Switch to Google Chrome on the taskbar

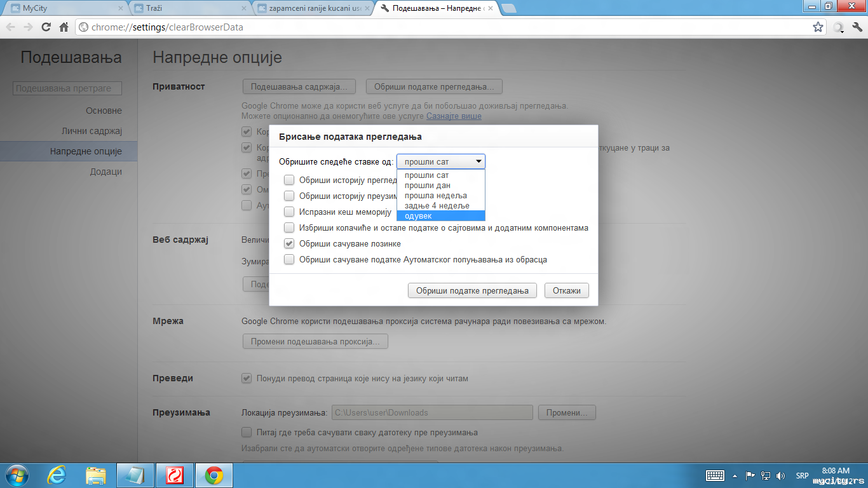click(x=214, y=475)
